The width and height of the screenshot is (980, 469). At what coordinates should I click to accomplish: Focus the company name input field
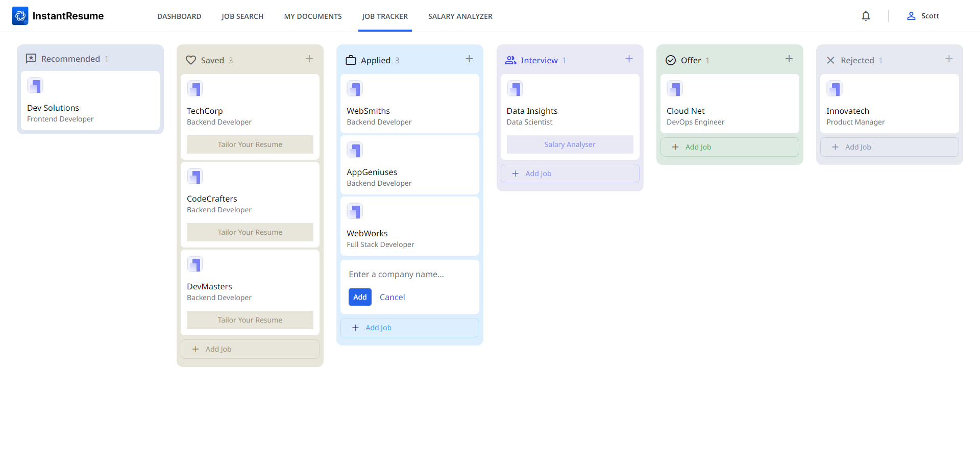pos(410,275)
